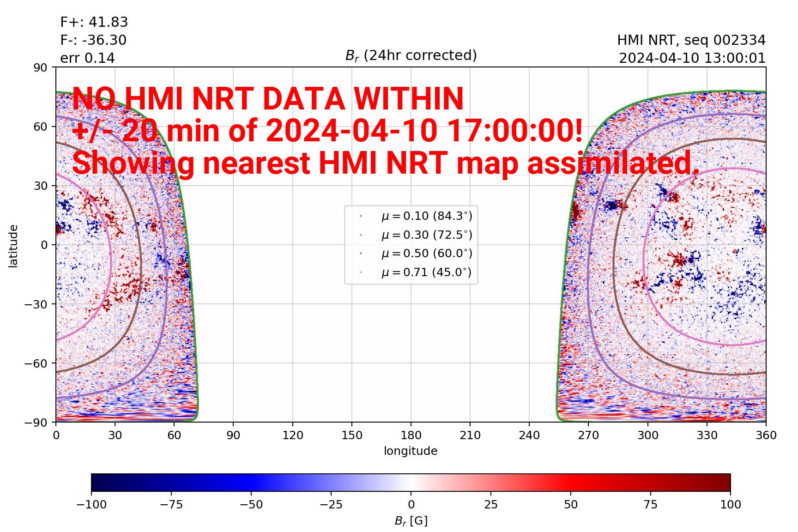The image size is (798, 532).
Task: Click the latitude tick label '90'
Action: (x=41, y=68)
